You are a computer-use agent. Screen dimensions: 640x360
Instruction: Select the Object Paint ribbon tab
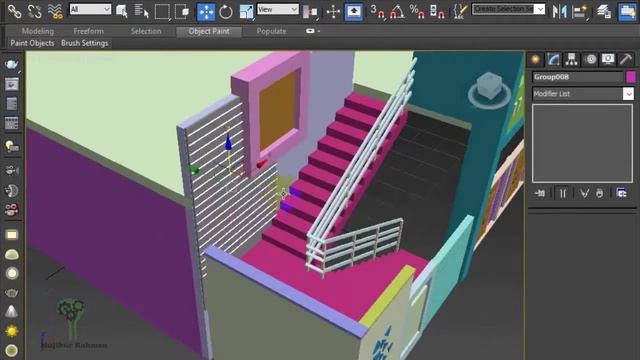(x=209, y=31)
